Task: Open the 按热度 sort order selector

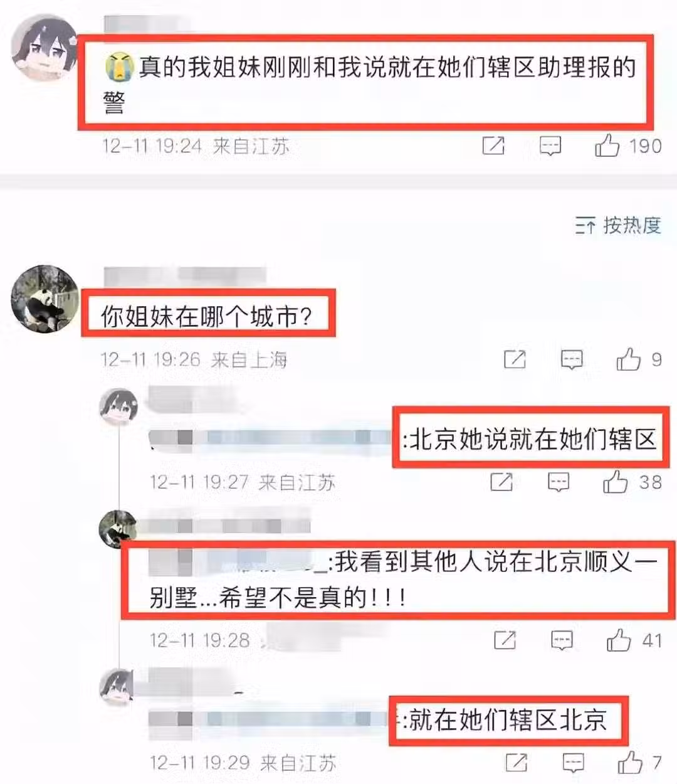Action: pos(618,225)
